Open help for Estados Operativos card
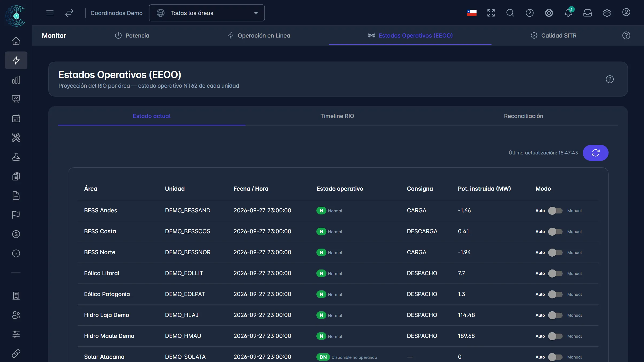This screenshot has width=644, height=362. point(610,79)
